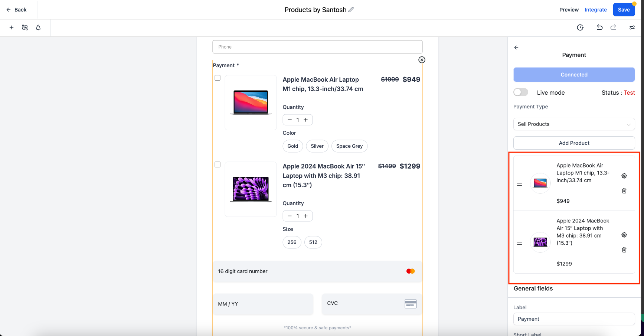Screen dimensions: 644x336
Task: Open the notifications bell icon
Action: coord(38,27)
